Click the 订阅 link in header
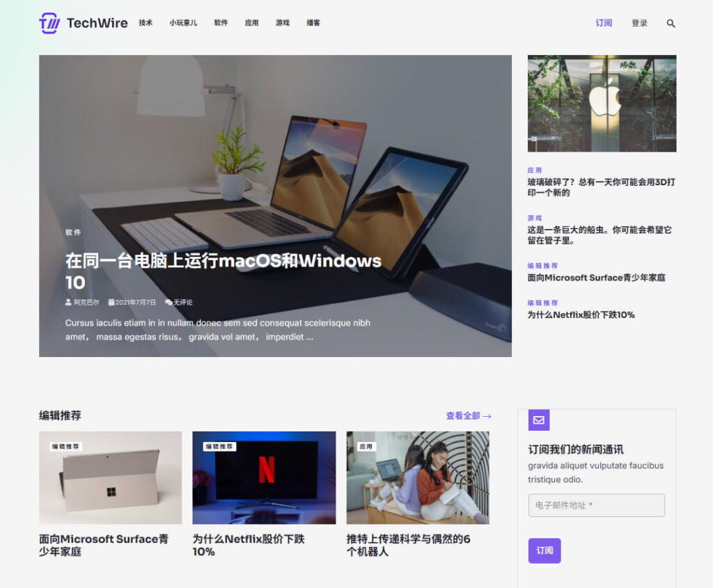The width and height of the screenshot is (713, 588). coord(604,23)
